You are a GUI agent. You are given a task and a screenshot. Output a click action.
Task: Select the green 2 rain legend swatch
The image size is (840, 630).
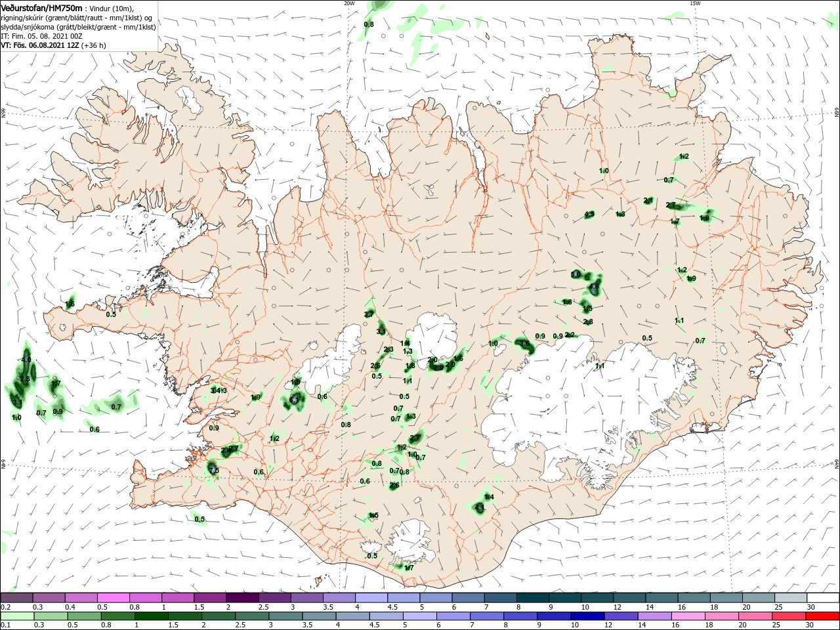tap(219, 616)
